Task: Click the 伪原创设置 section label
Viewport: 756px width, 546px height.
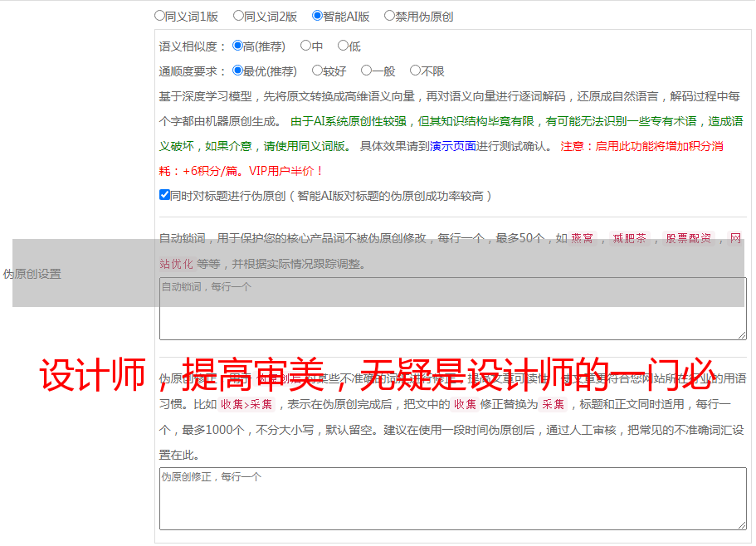Action: (x=32, y=274)
